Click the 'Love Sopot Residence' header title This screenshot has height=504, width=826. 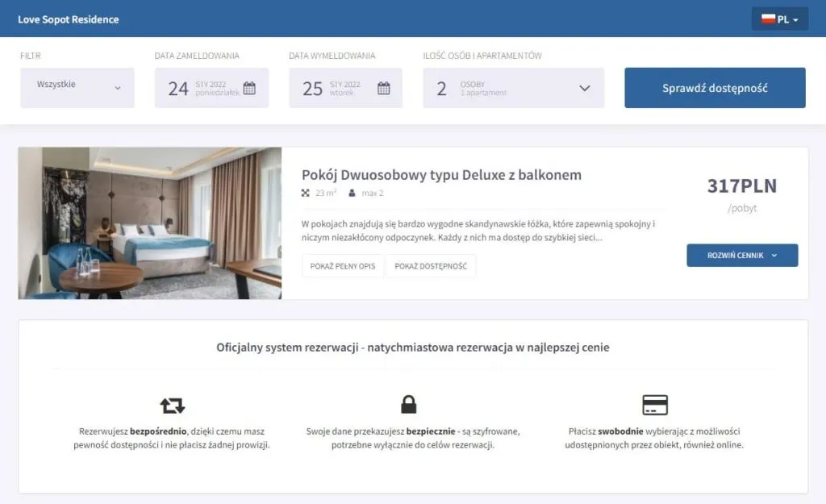click(69, 18)
